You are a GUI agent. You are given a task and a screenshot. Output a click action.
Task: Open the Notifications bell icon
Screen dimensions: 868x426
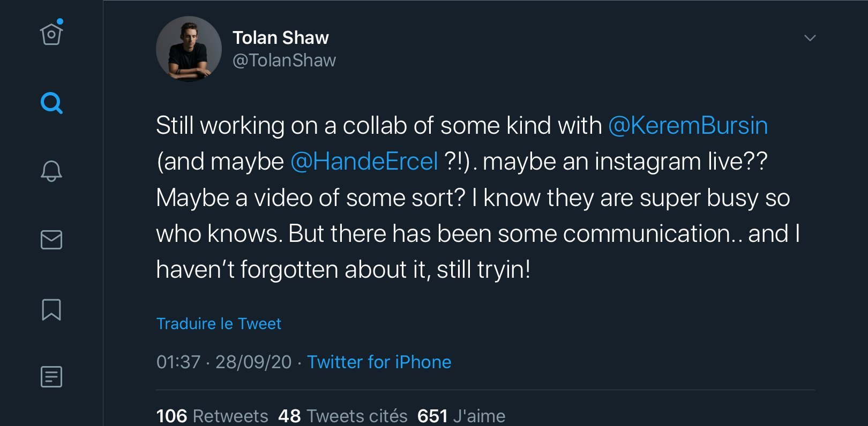coord(51,171)
